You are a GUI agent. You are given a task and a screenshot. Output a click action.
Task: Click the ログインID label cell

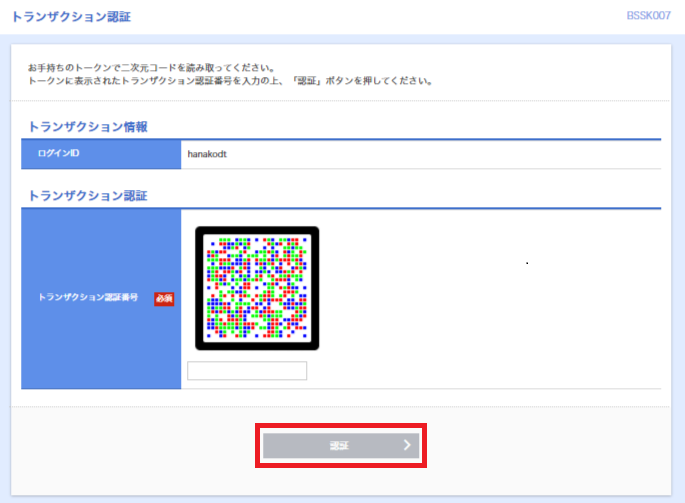click(x=101, y=154)
